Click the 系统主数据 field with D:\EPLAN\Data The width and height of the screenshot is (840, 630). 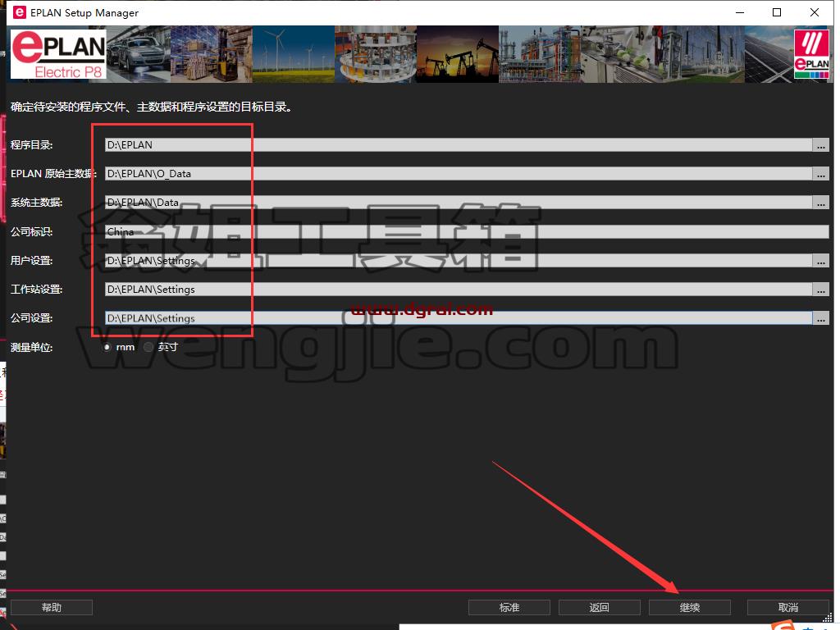point(459,203)
